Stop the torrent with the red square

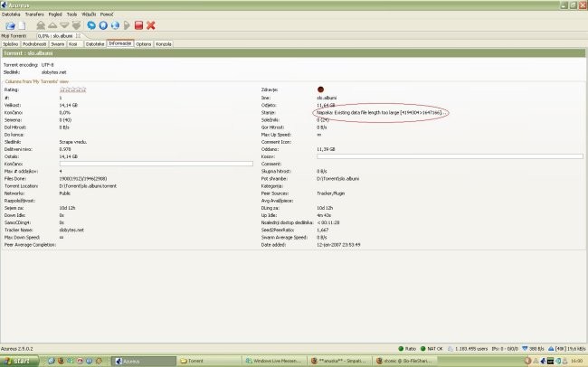138,25
